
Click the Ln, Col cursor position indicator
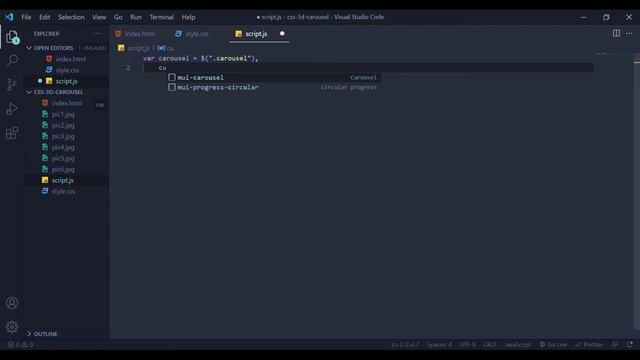405,344
